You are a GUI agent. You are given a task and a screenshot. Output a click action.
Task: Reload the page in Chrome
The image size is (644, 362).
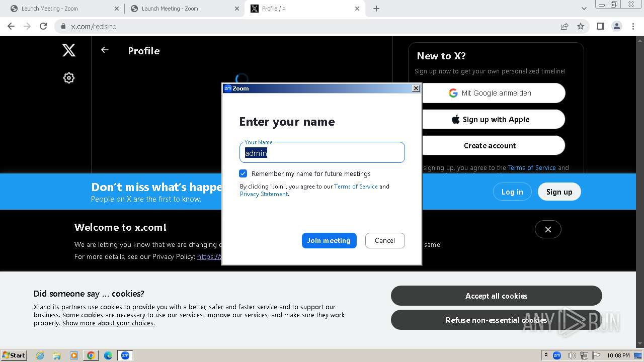point(43,26)
